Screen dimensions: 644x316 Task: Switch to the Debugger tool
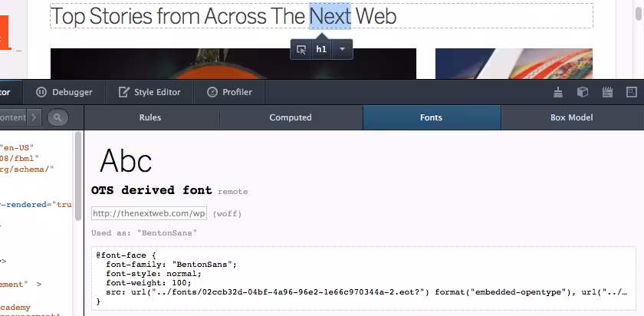[x=64, y=92]
